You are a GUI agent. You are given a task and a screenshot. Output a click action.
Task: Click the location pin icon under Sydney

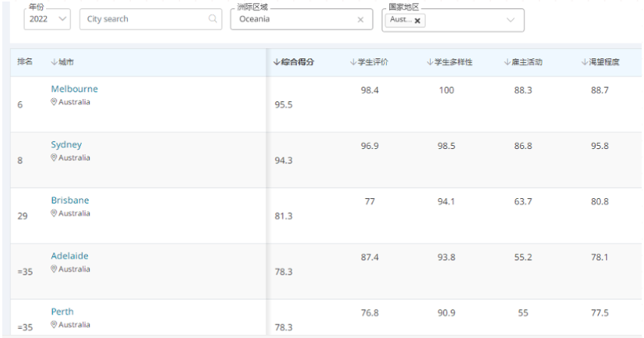point(54,157)
